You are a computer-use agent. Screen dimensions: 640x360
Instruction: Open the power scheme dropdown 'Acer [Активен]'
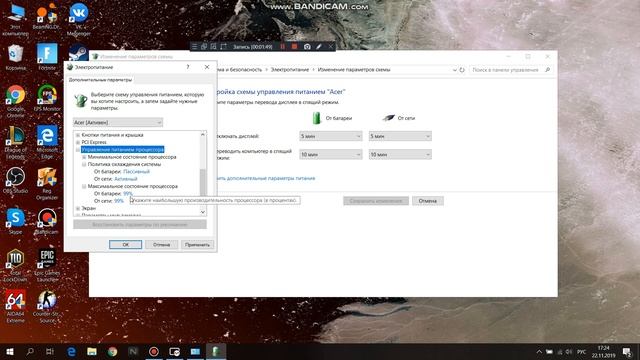(x=118, y=122)
